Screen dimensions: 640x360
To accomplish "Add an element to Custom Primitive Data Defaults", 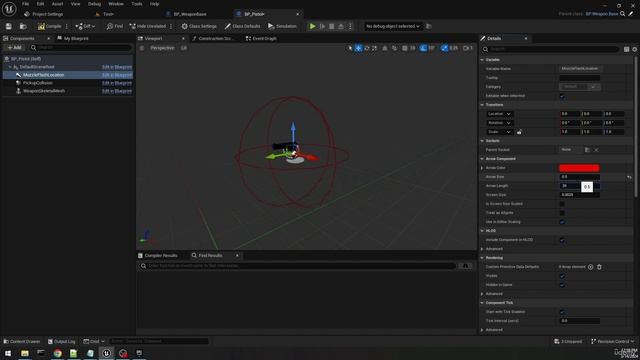I will (590, 267).
